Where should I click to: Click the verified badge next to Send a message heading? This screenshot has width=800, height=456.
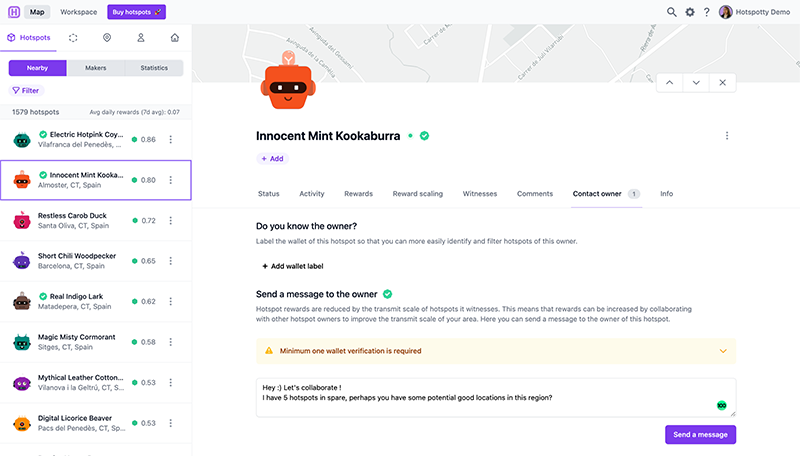(x=387, y=294)
